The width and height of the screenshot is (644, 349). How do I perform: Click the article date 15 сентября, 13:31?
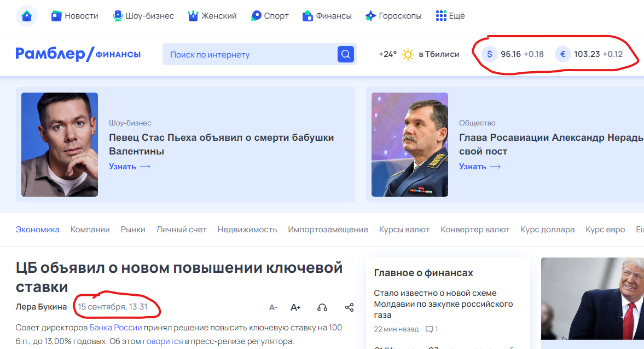tap(113, 307)
